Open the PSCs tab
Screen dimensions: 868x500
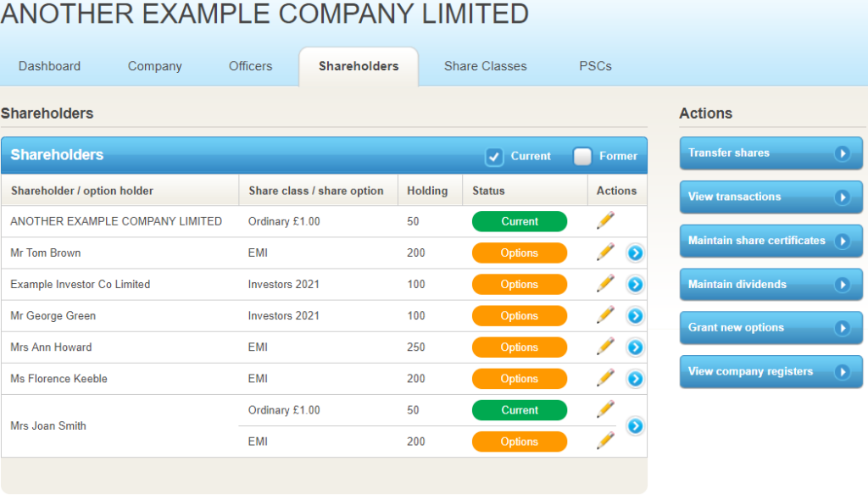click(595, 66)
